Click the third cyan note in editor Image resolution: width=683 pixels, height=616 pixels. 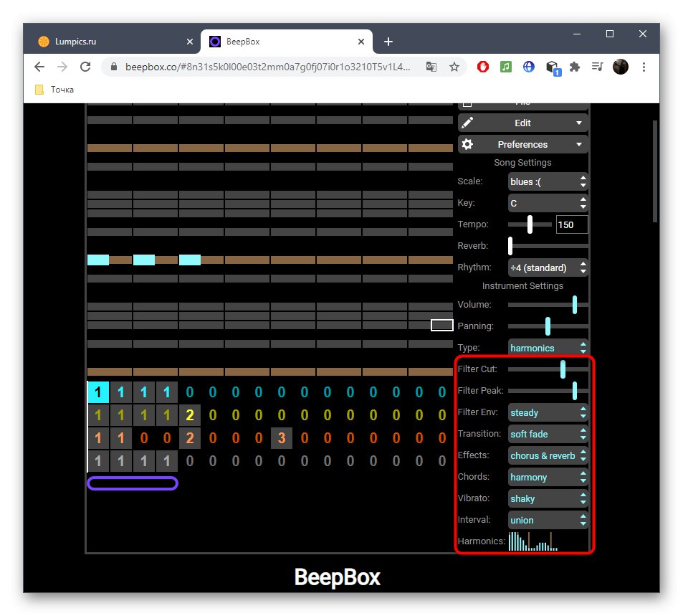coord(190,260)
